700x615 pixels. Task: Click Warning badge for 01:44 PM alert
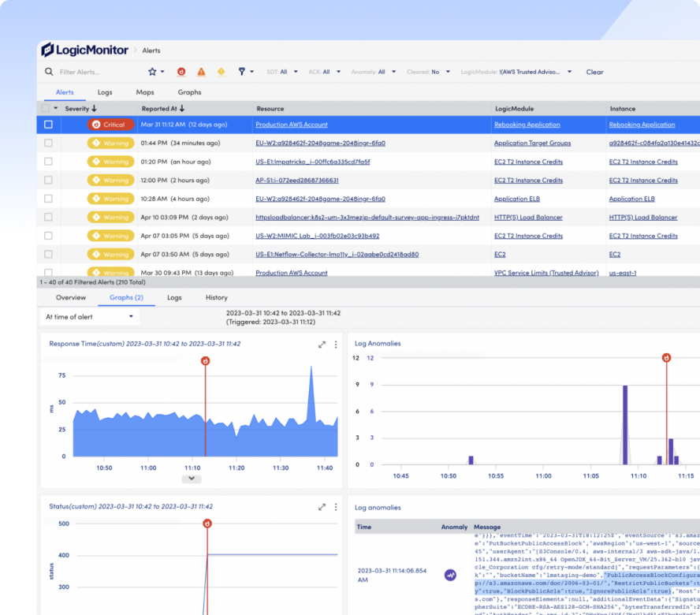click(110, 143)
